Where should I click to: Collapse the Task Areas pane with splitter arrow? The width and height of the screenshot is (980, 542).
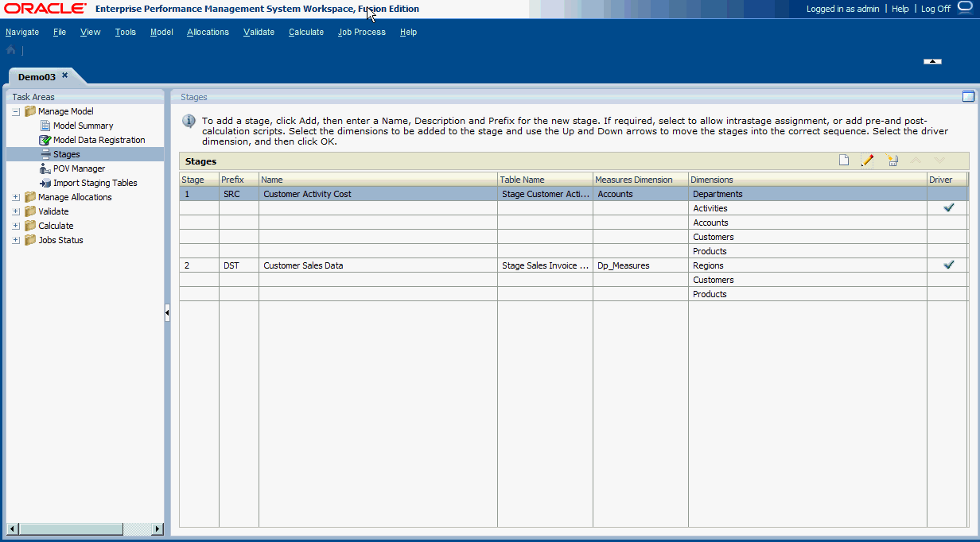pyautogui.click(x=167, y=313)
